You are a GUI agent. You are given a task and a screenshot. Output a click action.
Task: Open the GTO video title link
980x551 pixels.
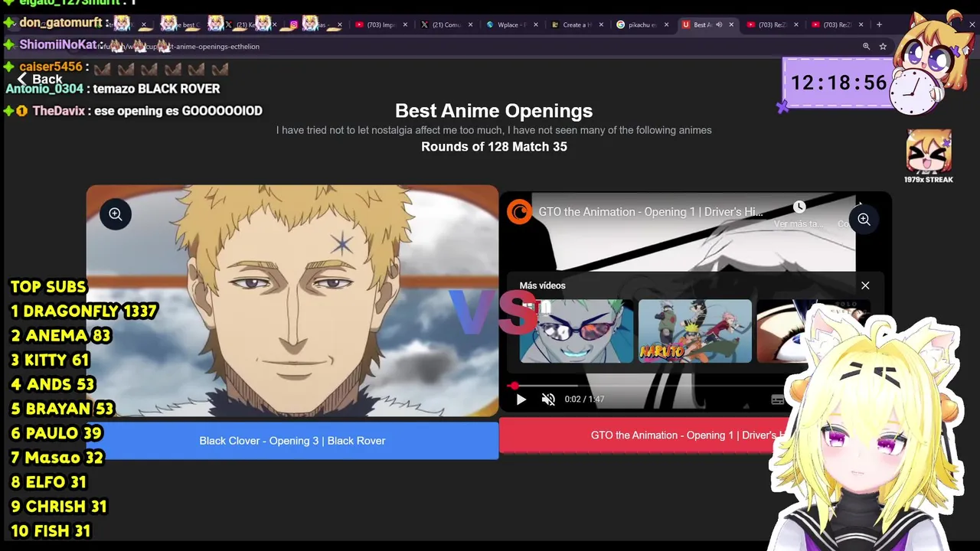coord(651,212)
